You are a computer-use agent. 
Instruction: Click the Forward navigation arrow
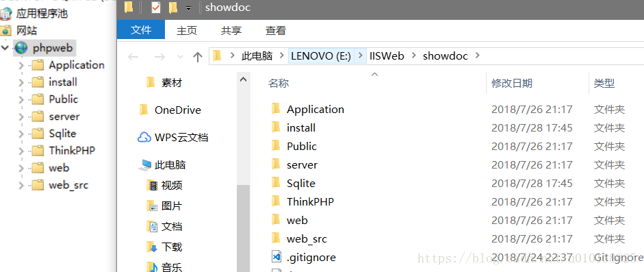click(159, 57)
